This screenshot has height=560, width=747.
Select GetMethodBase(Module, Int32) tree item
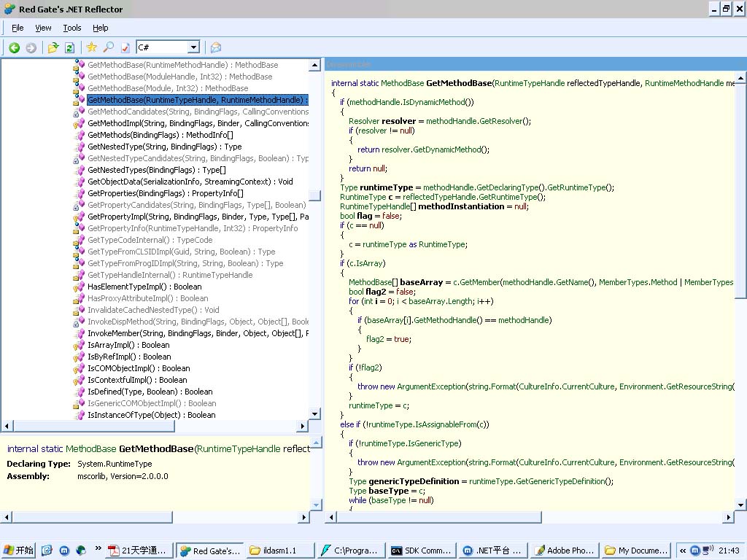click(168, 88)
